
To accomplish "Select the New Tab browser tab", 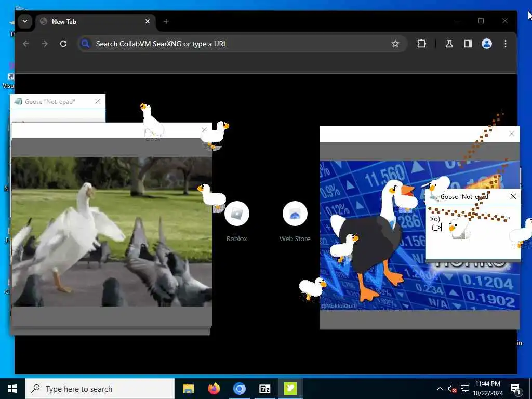I will (x=95, y=22).
